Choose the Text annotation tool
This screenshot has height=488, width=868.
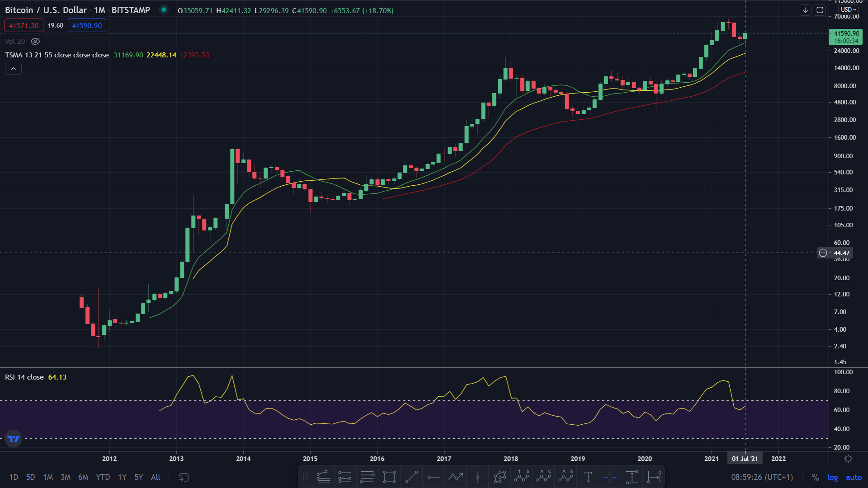(588, 477)
